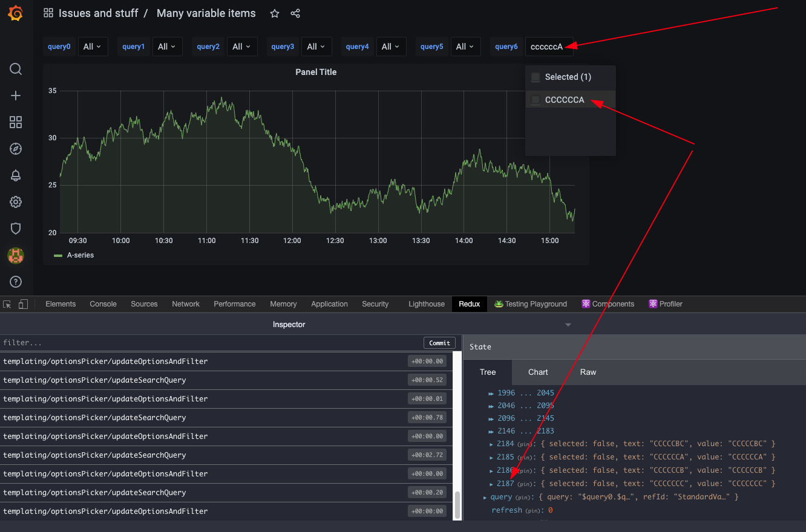
Task: Open the All dropdown next to query0
Action: pyautogui.click(x=93, y=47)
